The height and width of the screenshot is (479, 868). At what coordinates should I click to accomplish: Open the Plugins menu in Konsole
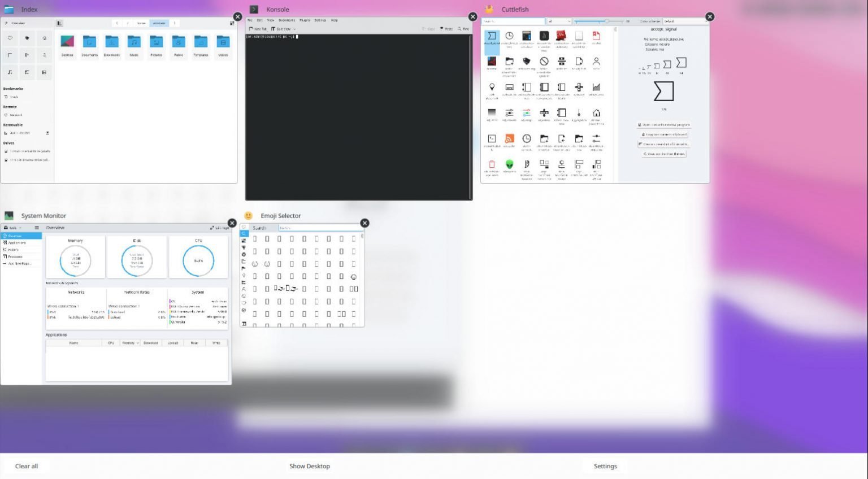(305, 20)
